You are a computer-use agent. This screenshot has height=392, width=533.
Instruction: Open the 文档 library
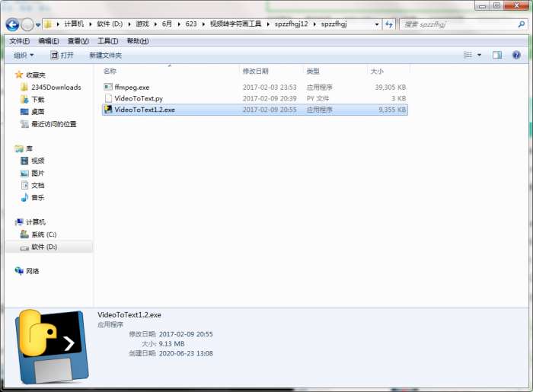point(38,186)
